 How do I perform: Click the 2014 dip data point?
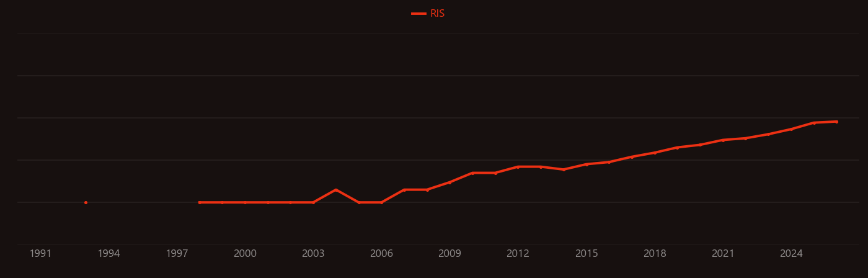pos(564,169)
